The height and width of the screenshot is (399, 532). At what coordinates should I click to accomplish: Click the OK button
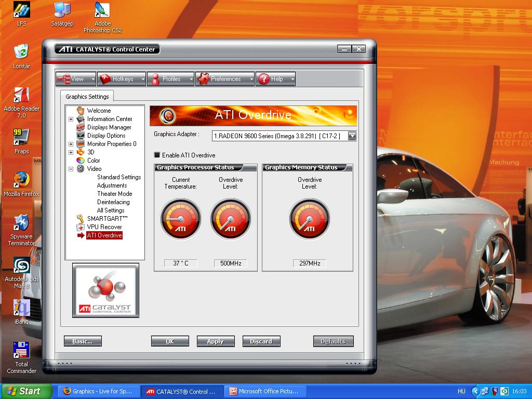coord(170,341)
